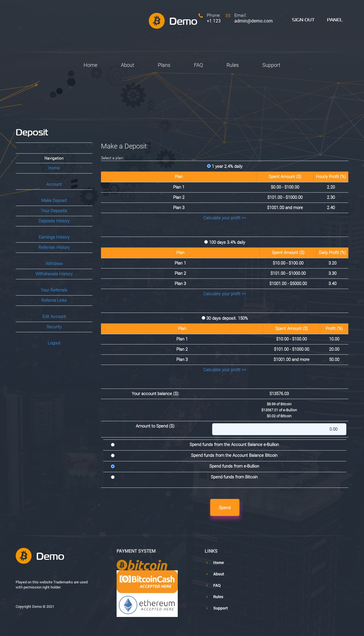Select the 30 days deposit 150% plan
This screenshot has height=636, width=364.
[x=203, y=318]
